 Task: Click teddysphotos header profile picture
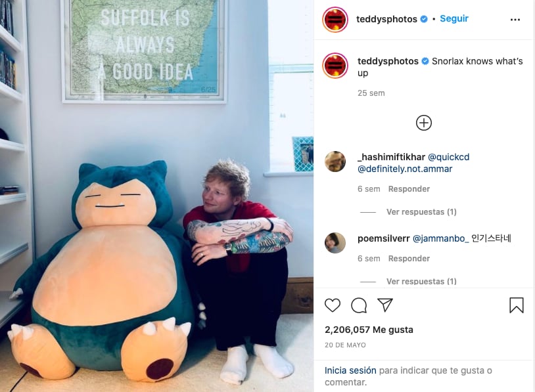[x=335, y=20]
